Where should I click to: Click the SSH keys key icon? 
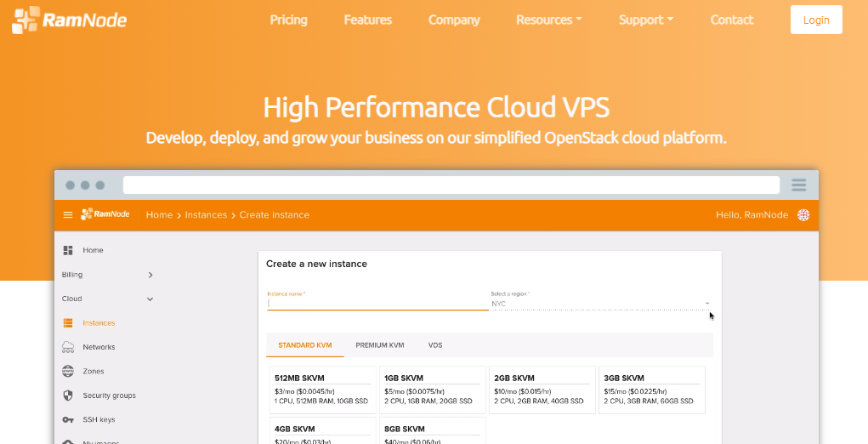tap(68, 419)
